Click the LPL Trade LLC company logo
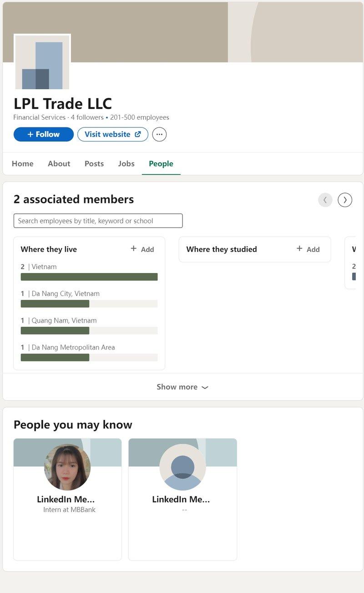The image size is (364, 593). [42, 62]
